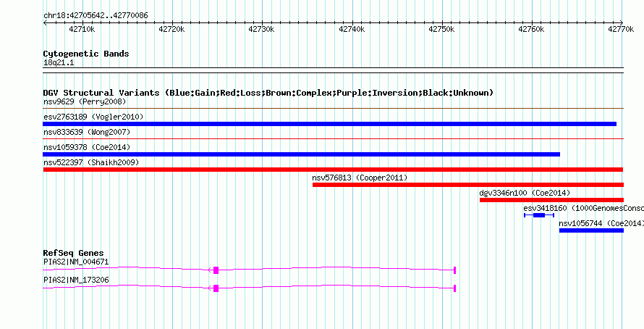The width and height of the screenshot is (644, 329).
Task: Click the DGV Structural Variants track title
Action: [268, 93]
